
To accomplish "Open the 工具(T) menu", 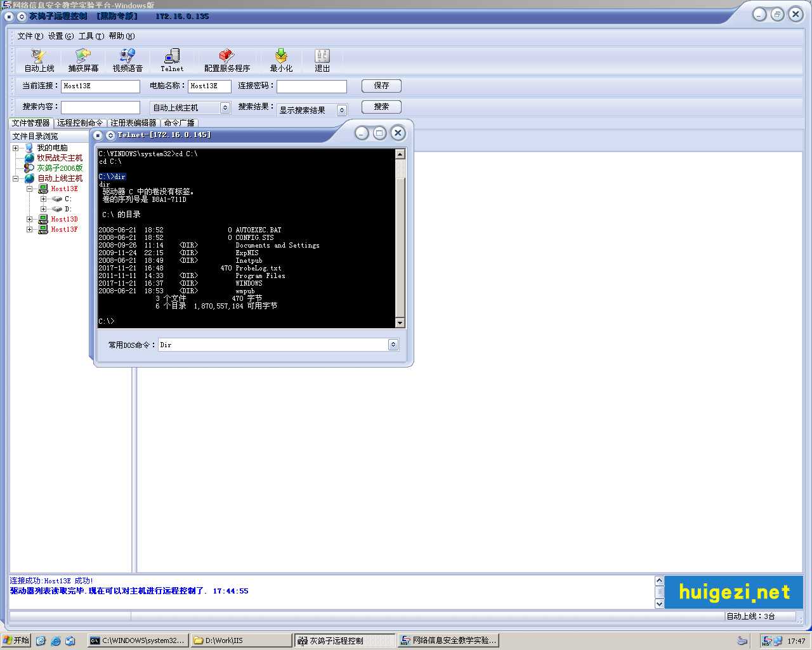I will click(x=91, y=36).
